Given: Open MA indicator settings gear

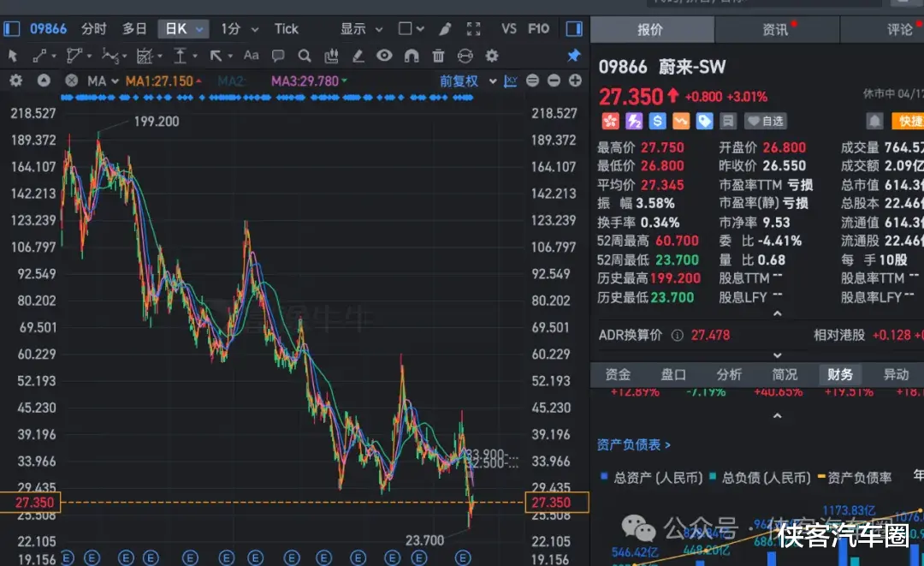Looking at the screenshot, I should 16,80.
